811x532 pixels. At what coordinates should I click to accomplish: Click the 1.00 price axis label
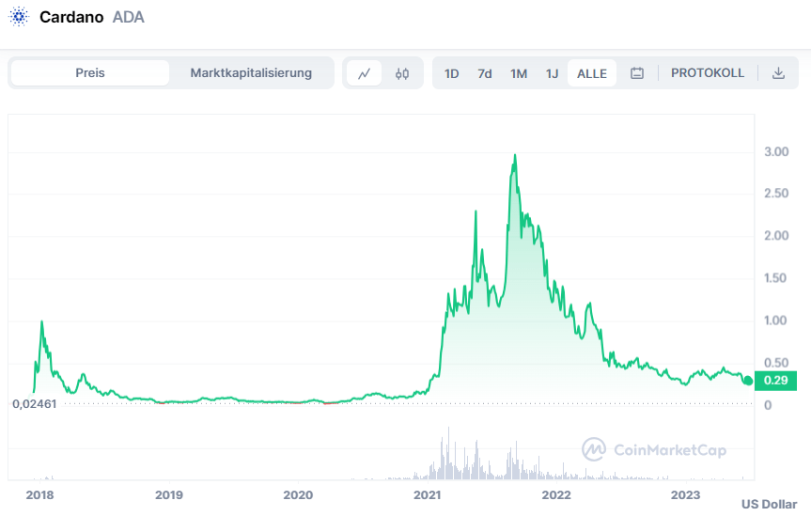[x=775, y=321]
